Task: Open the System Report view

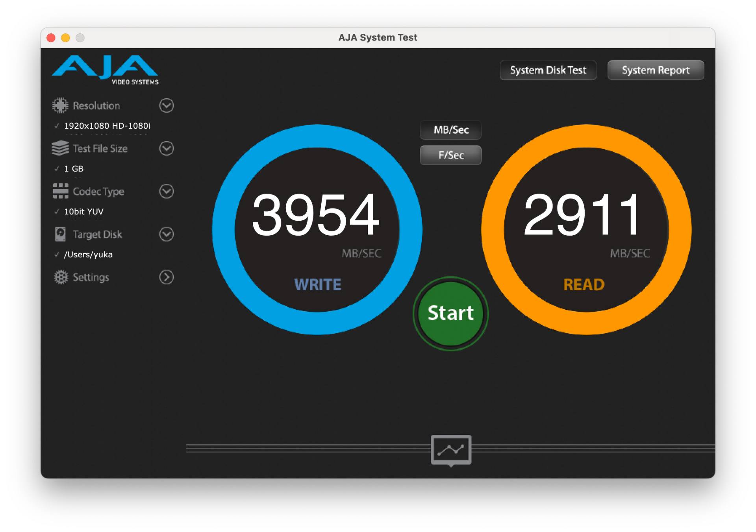Action: 656,70
